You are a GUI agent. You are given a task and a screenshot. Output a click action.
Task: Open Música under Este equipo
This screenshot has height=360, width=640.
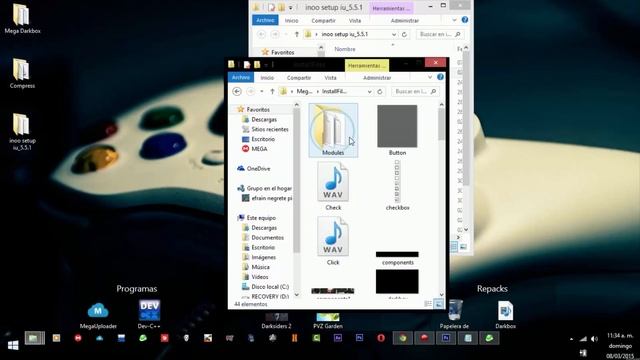(x=260, y=267)
